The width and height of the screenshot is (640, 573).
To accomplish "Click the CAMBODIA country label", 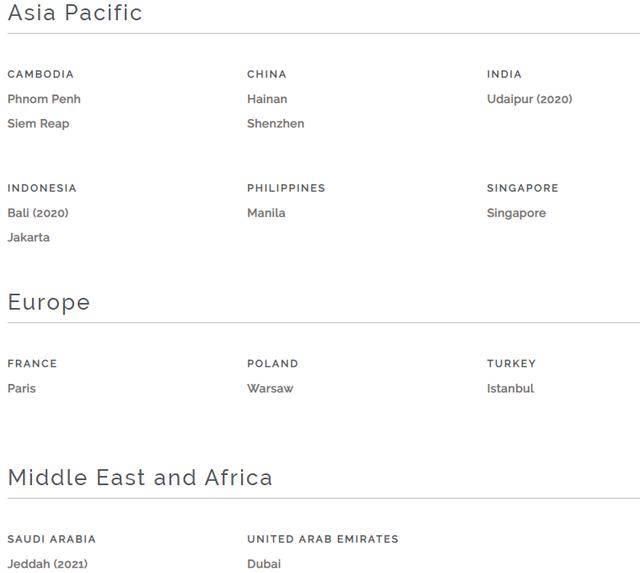I will tap(40, 74).
